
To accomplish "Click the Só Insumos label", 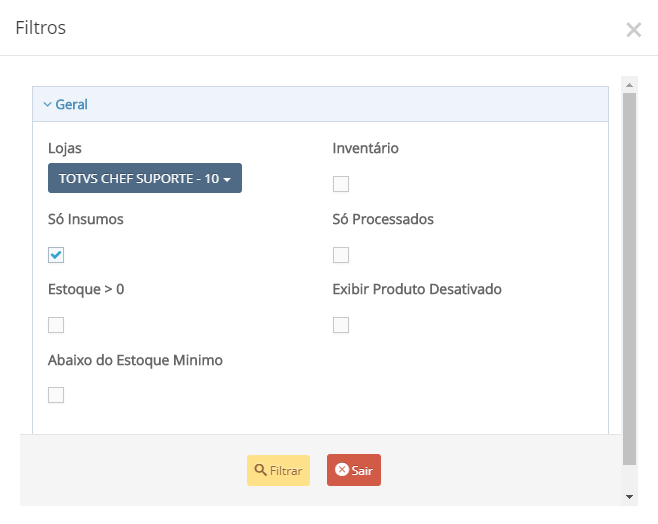I will click(x=86, y=219).
